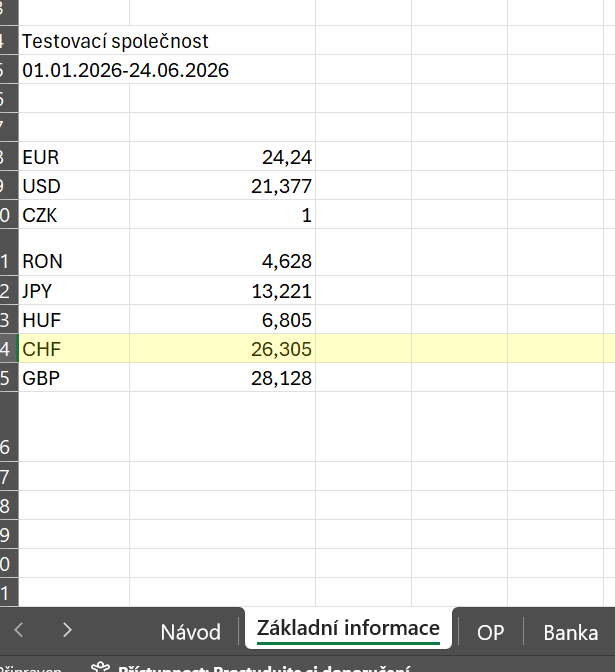Select the CZK currency cell

pyautogui.click(x=74, y=214)
